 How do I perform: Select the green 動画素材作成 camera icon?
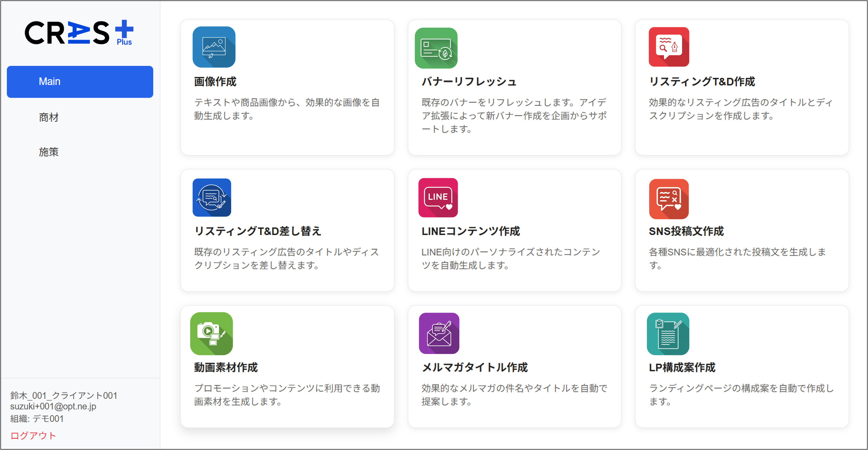(x=211, y=333)
